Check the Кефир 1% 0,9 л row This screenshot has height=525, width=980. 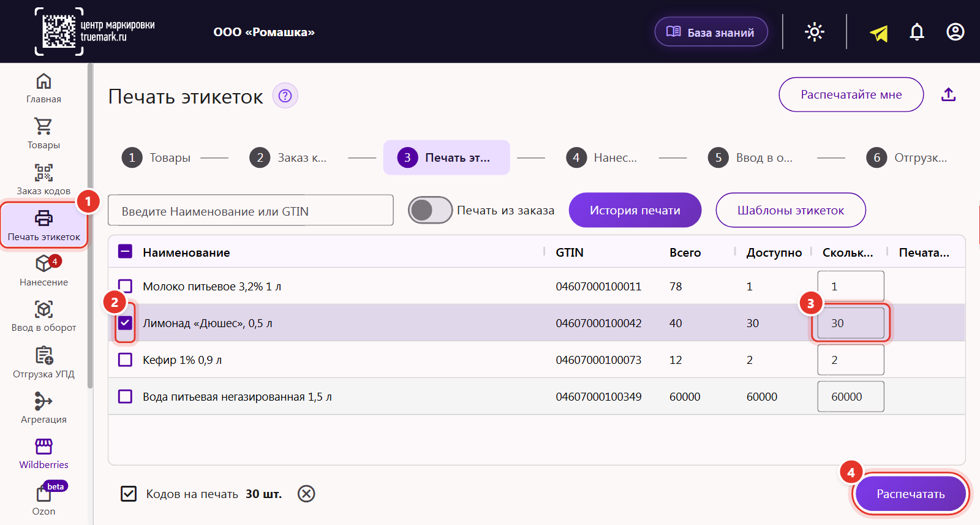pyautogui.click(x=125, y=360)
